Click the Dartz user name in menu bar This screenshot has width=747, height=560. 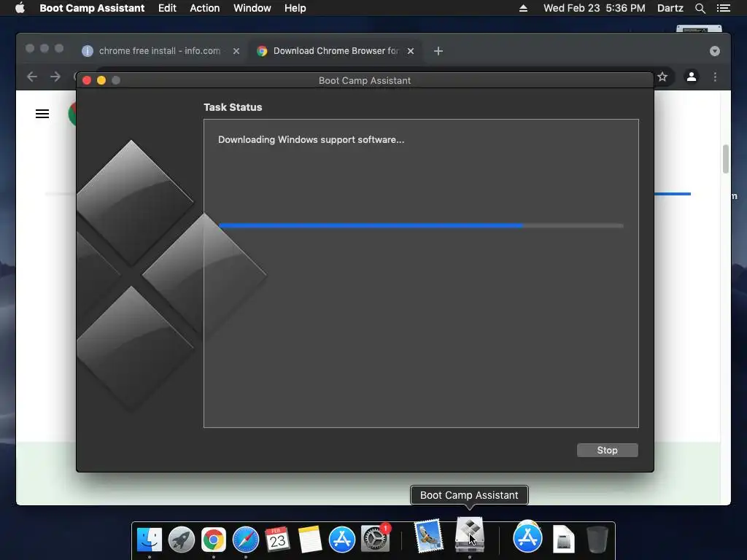[x=670, y=8]
